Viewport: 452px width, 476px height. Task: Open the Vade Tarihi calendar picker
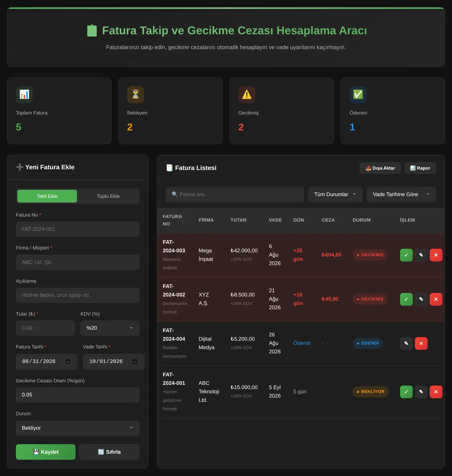tap(135, 361)
